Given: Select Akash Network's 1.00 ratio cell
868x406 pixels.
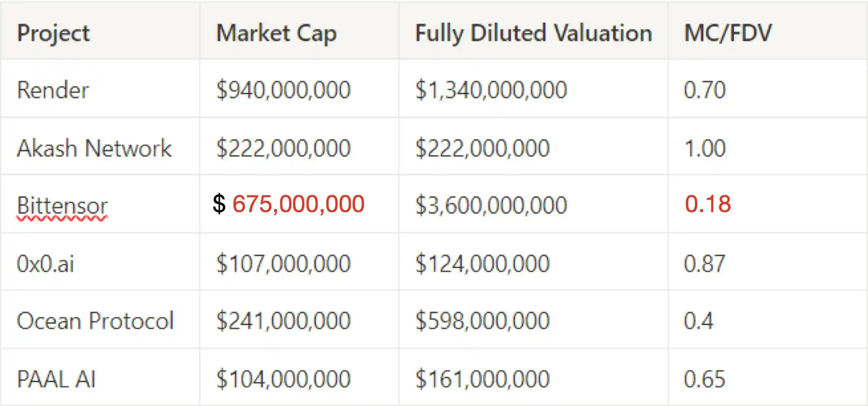Looking at the screenshot, I should pos(704,148).
